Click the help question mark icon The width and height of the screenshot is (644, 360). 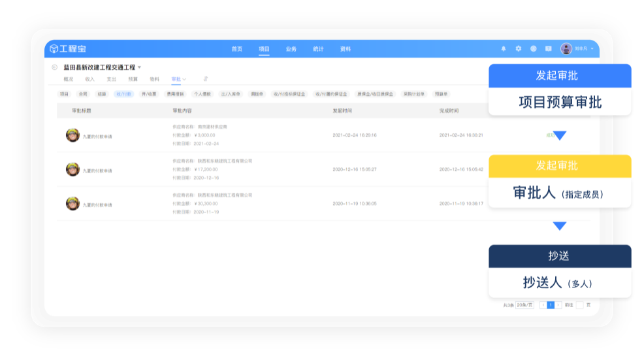(x=549, y=49)
